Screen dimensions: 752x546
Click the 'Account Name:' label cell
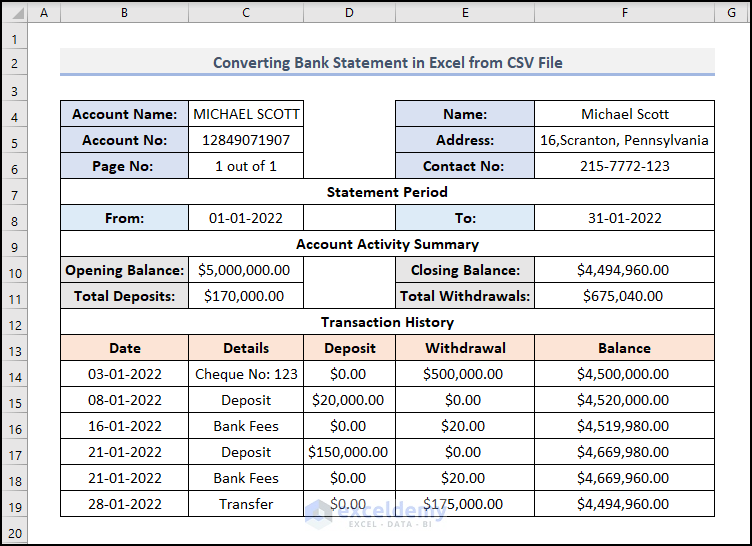coord(125,114)
